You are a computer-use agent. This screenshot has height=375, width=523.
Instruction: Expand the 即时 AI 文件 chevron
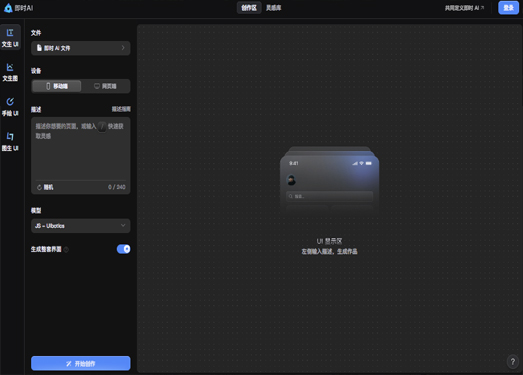point(123,48)
